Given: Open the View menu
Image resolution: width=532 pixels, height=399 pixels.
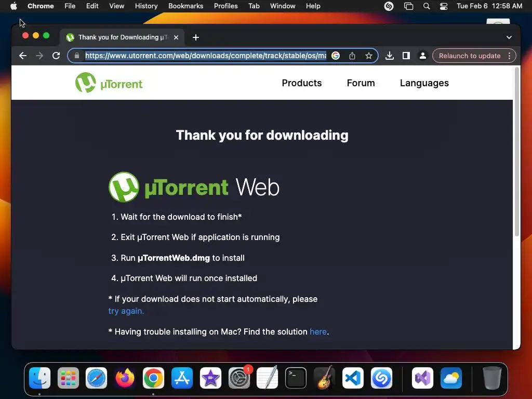Looking at the screenshot, I should [x=116, y=6].
